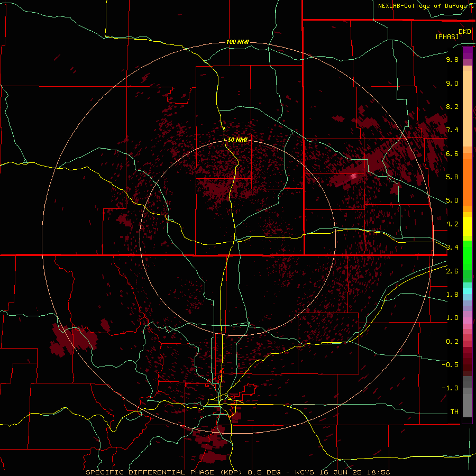Click the 4.2 scale value
This screenshot has height=476, width=476.
tap(452, 224)
